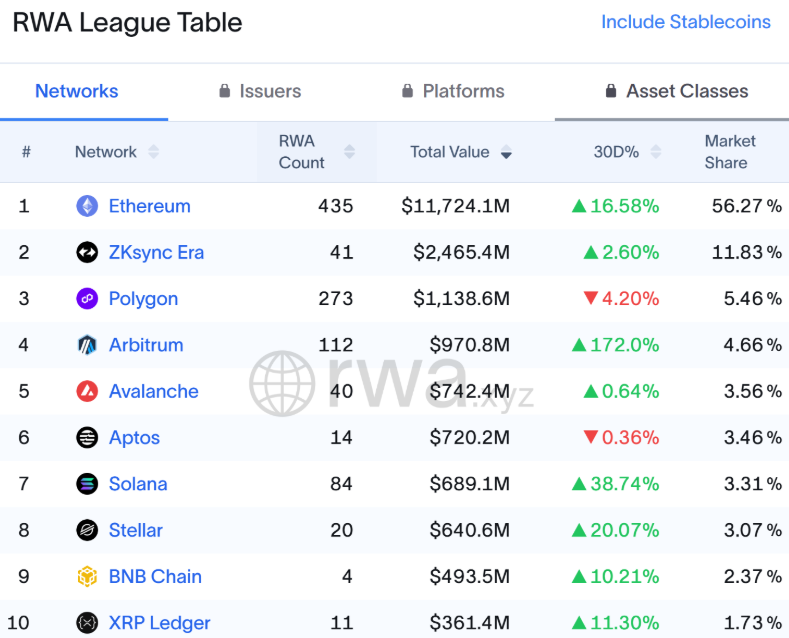
Task: Click the yellow BNB Chain logo icon
Action: pyautogui.click(x=87, y=576)
